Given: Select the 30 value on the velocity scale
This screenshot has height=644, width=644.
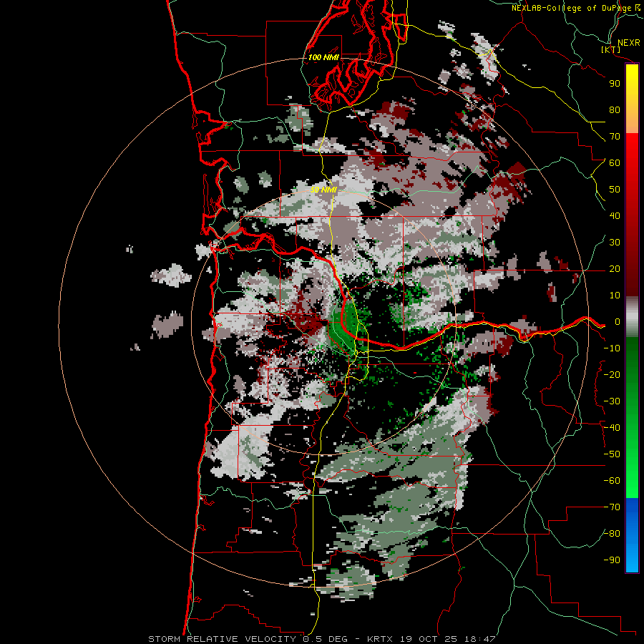Looking at the screenshot, I should tap(615, 243).
